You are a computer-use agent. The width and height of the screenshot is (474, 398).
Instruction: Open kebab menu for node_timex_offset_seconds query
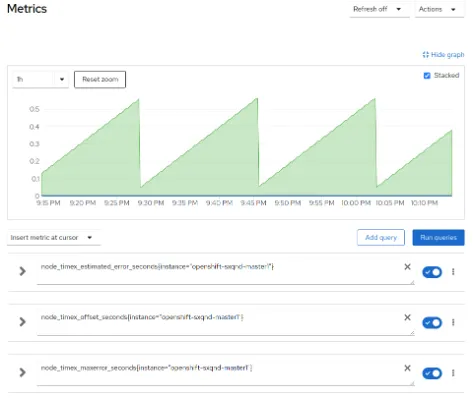click(x=453, y=322)
